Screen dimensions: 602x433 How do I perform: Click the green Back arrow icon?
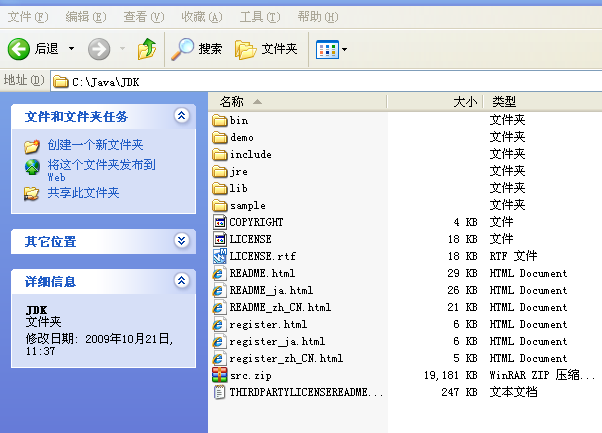(18, 49)
